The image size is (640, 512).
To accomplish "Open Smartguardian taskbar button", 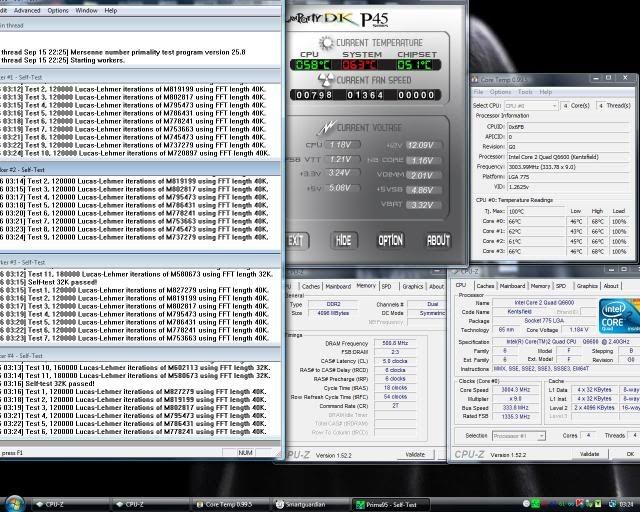I will 309,505.
